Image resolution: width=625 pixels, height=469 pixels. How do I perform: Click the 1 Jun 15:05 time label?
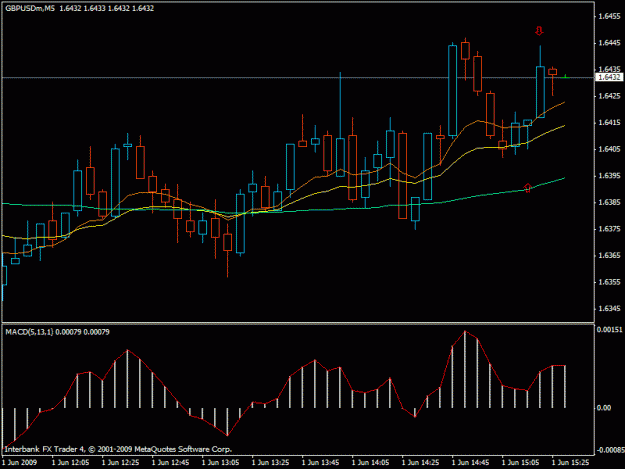(521, 463)
